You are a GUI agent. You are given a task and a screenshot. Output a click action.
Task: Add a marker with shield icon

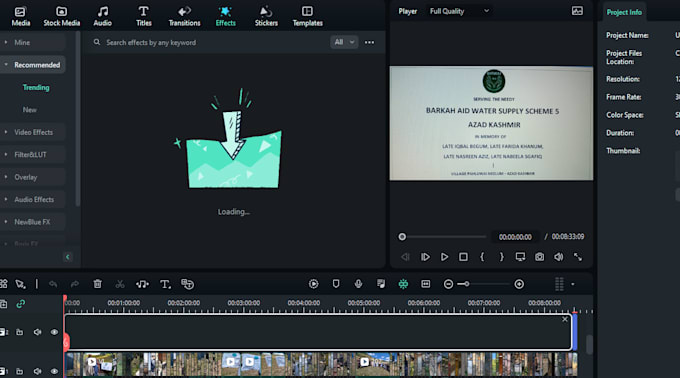pos(336,284)
